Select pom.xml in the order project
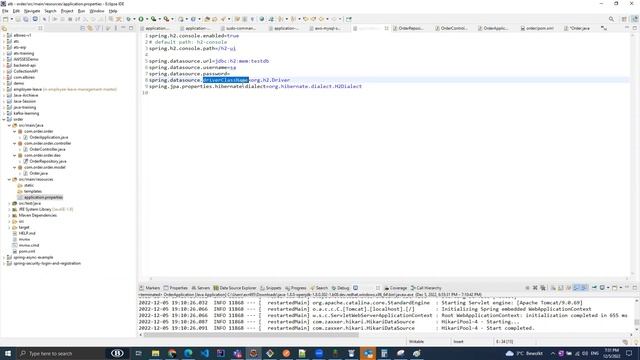Image resolution: width=640 pixels, height=360 pixels. [x=27, y=251]
